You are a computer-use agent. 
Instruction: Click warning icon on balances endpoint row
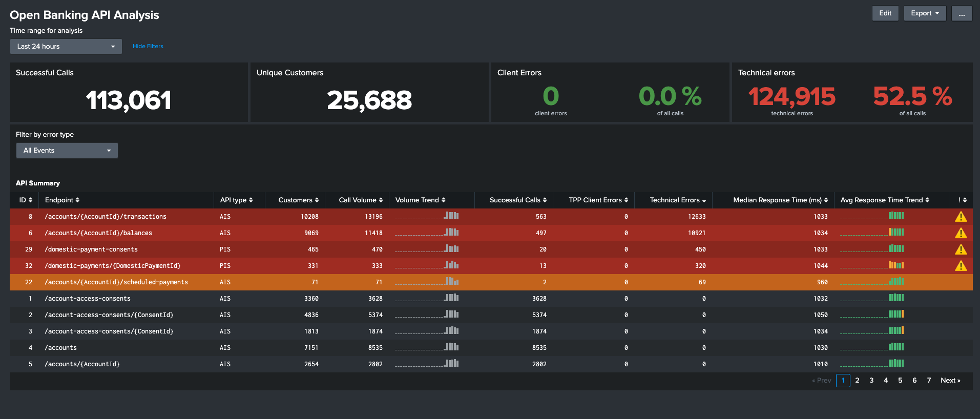(x=961, y=233)
